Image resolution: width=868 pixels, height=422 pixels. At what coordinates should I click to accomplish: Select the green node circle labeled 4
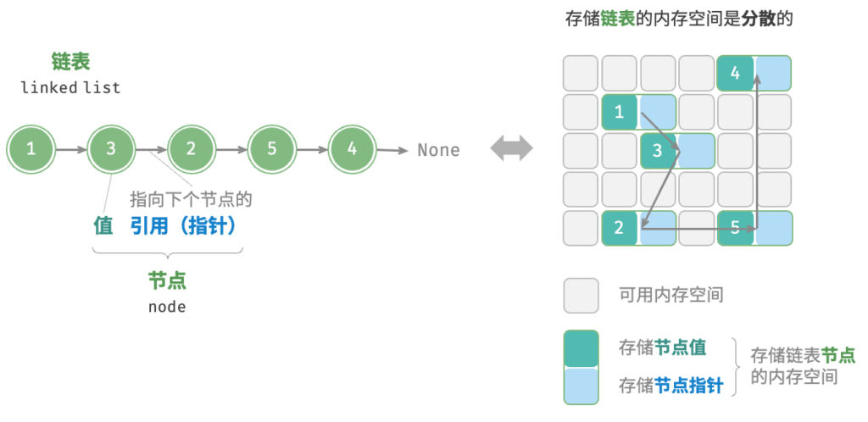coord(352,149)
